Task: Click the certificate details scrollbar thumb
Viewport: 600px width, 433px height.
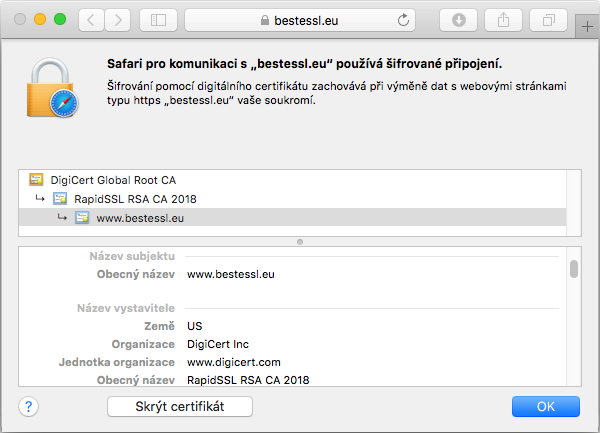Action: 574,269
